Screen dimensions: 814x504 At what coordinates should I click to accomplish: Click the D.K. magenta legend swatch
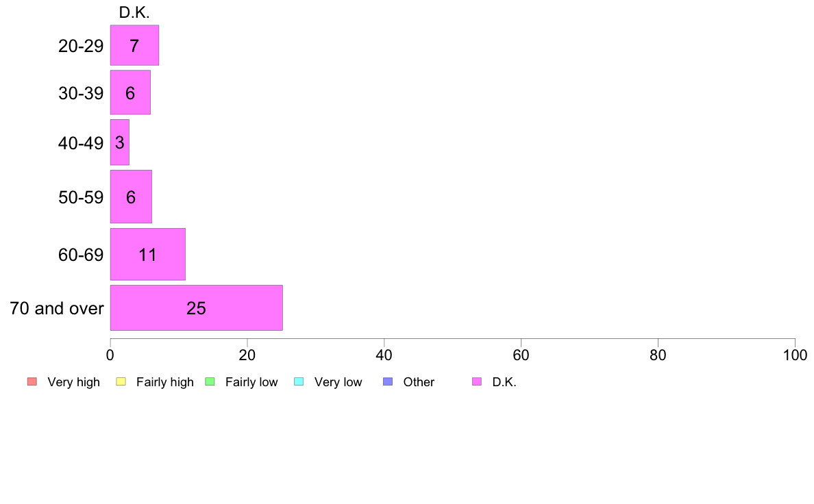(477, 381)
